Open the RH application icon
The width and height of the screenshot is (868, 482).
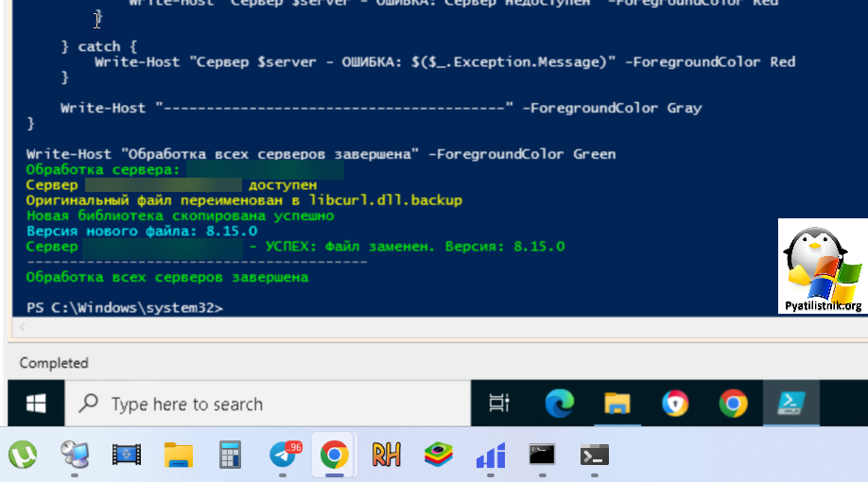pos(386,456)
